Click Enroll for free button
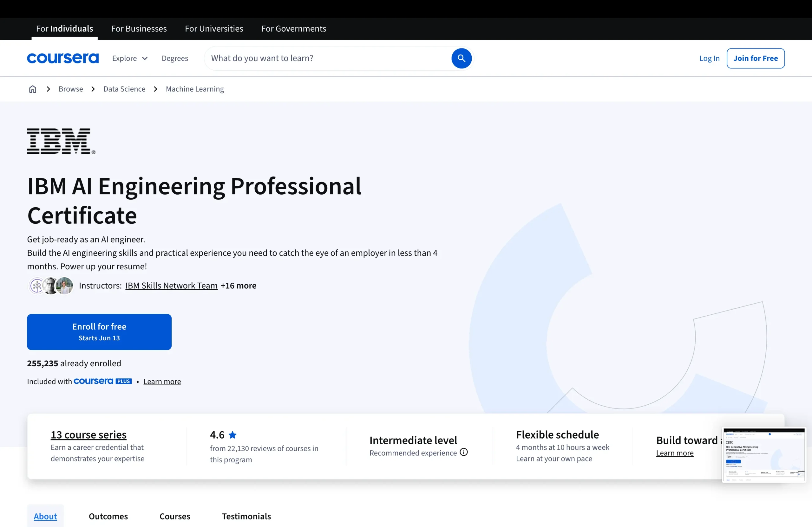Viewport: 812px width, 527px height. [99, 332]
